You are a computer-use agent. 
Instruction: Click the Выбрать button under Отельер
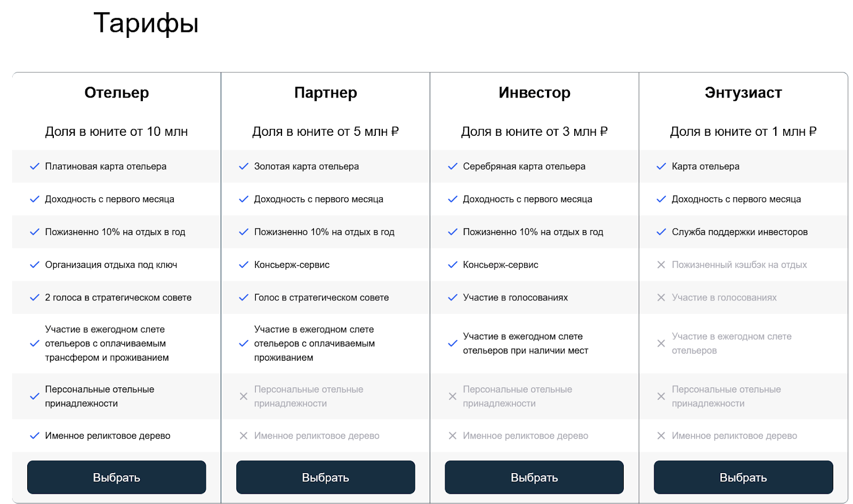click(116, 477)
